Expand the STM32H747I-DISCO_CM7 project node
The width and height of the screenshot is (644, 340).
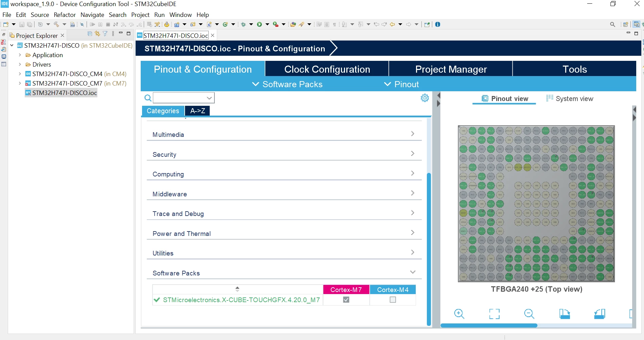tap(20, 83)
